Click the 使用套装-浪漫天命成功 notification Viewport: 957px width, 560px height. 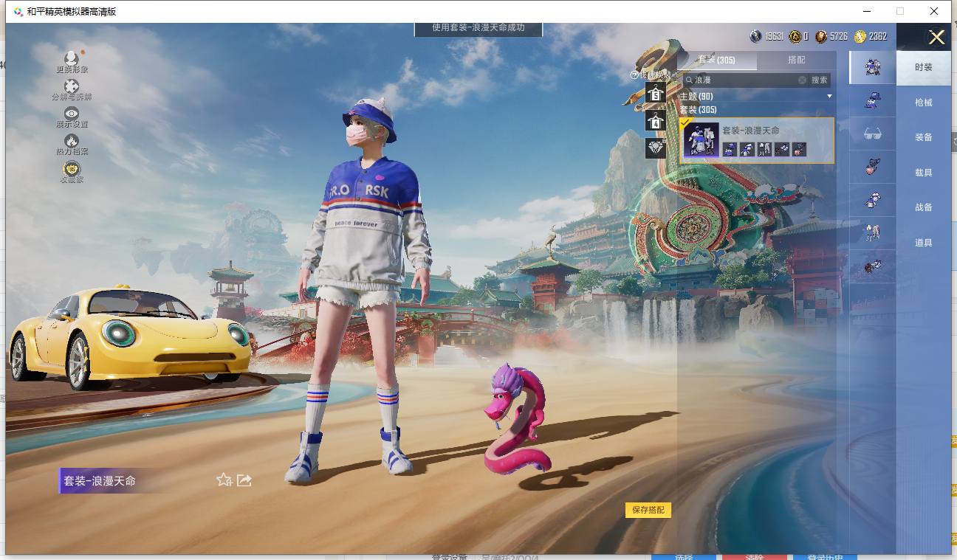[x=478, y=28]
